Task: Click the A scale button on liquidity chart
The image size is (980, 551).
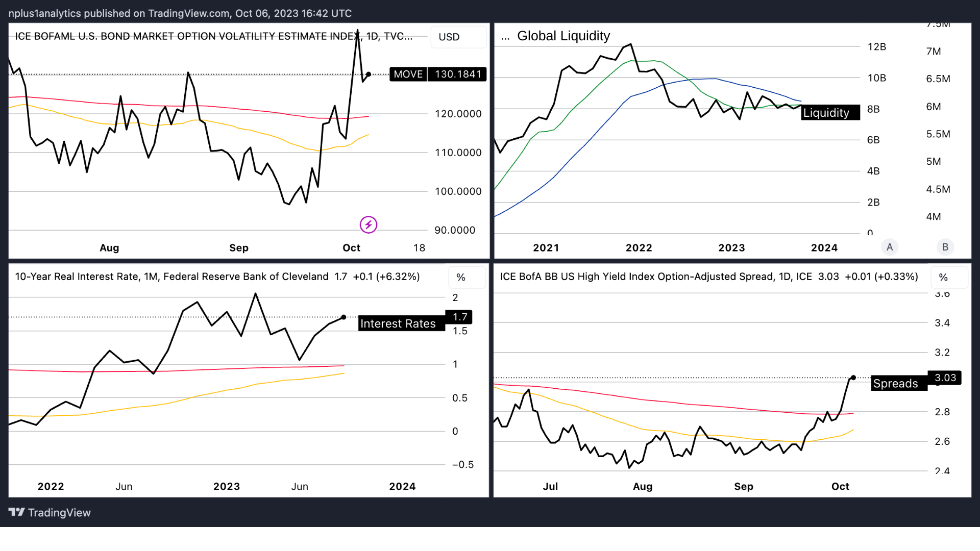Action: click(890, 247)
